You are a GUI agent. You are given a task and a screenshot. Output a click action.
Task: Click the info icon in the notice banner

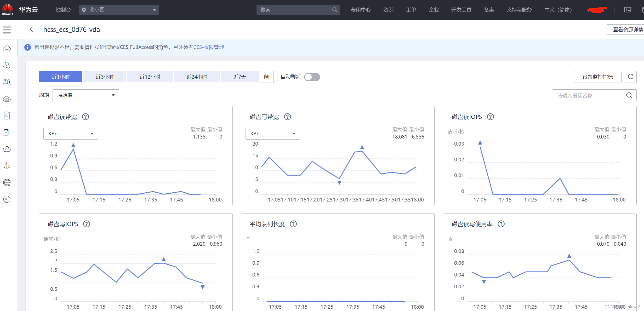coord(27,47)
